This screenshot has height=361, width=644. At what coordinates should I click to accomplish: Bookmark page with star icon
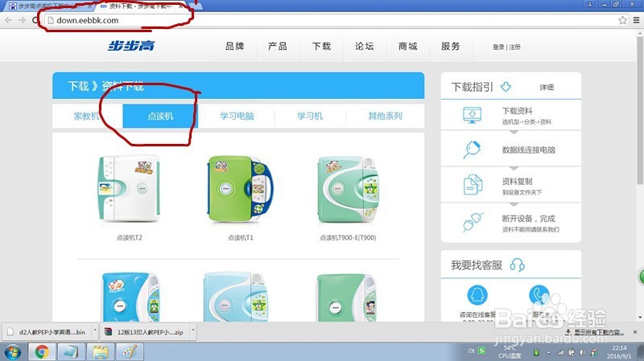tap(622, 20)
